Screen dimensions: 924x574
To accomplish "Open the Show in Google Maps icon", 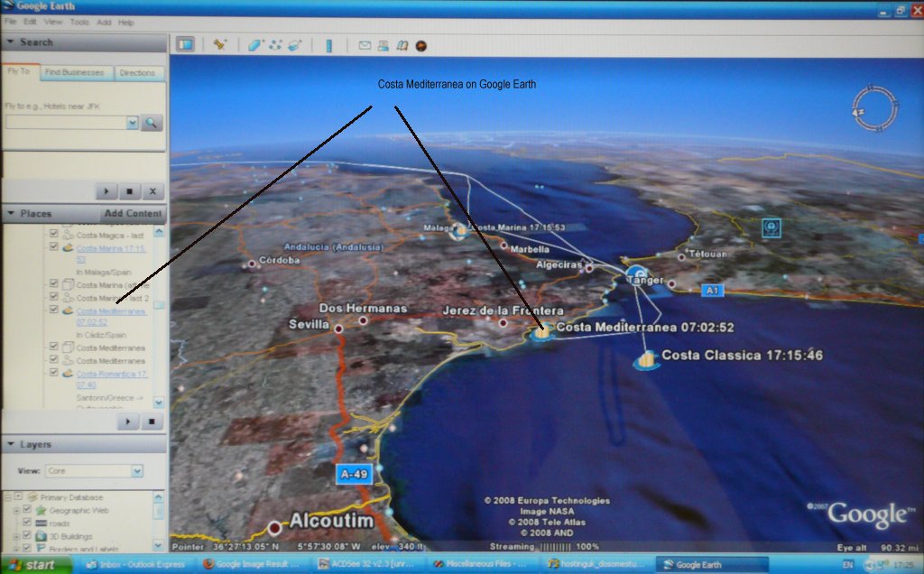I will coord(402,45).
